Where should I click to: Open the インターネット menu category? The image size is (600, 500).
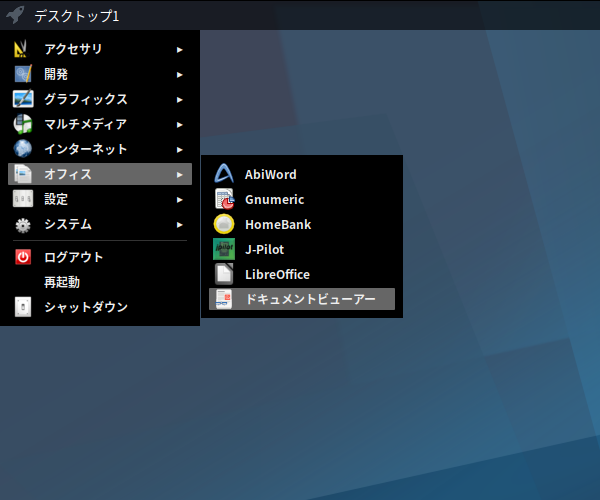click(x=100, y=149)
